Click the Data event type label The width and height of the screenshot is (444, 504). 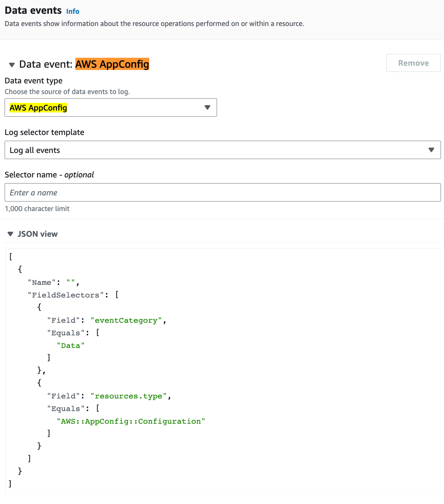(x=34, y=81)
